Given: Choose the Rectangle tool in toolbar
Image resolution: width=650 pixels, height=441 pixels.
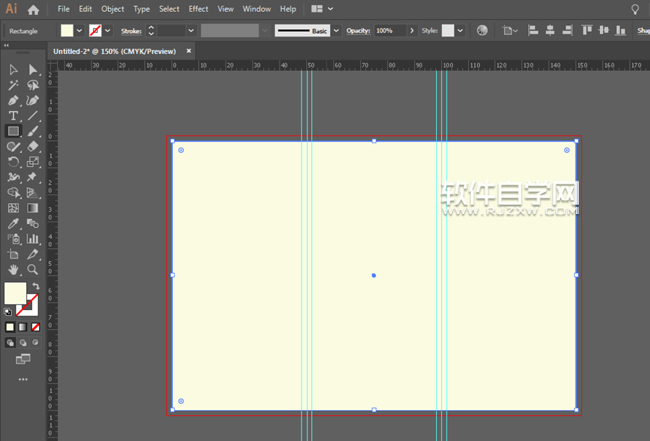Looking at the screenshot, I should 14,131.
